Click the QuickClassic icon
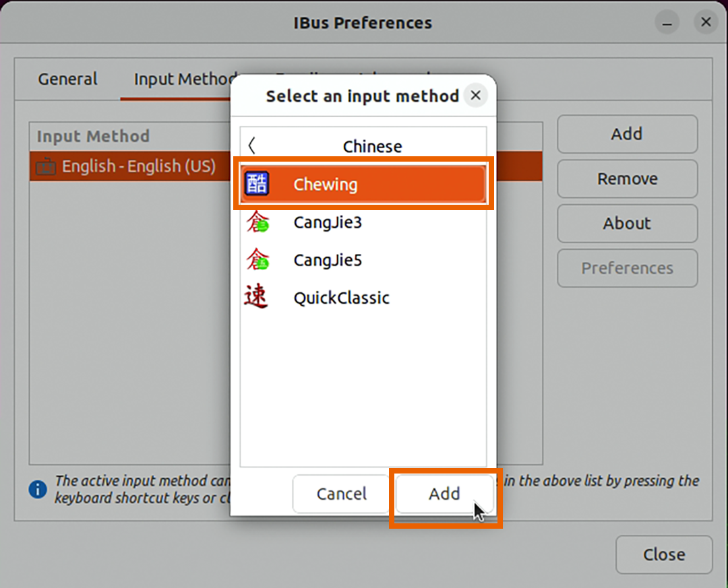 (256, 297)
